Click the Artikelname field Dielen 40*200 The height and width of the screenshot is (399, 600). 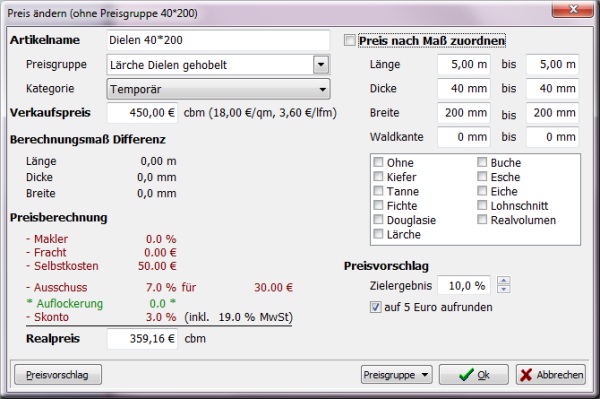(x=218, y=40)
